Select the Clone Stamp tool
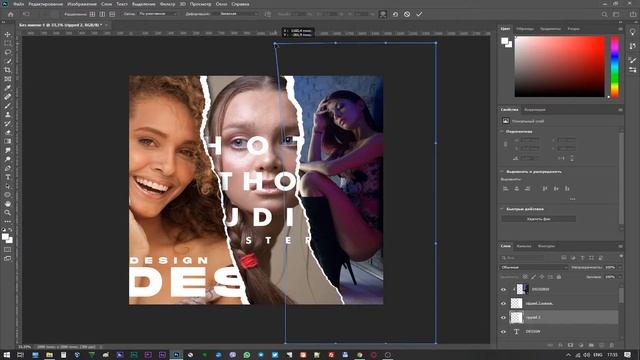640x360 pixels. tap(7, 115)
